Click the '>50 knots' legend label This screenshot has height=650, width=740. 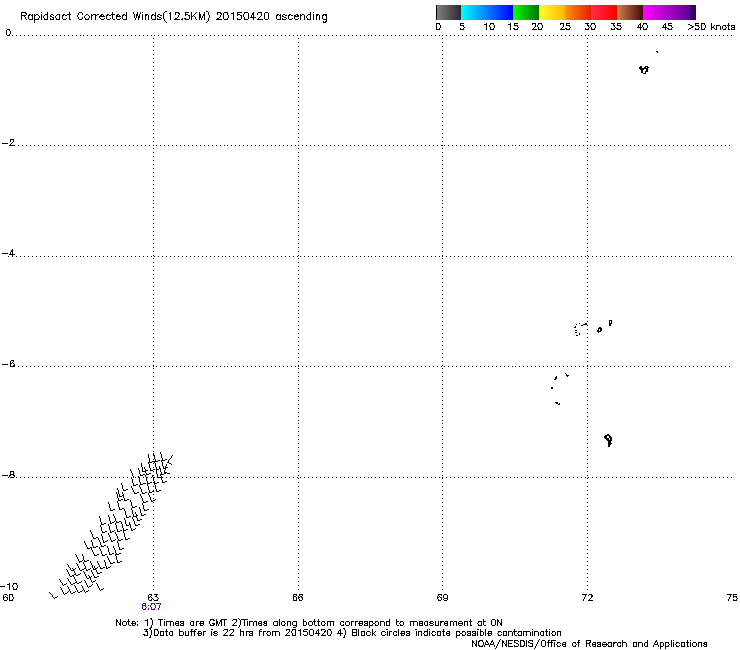[711, 27]
